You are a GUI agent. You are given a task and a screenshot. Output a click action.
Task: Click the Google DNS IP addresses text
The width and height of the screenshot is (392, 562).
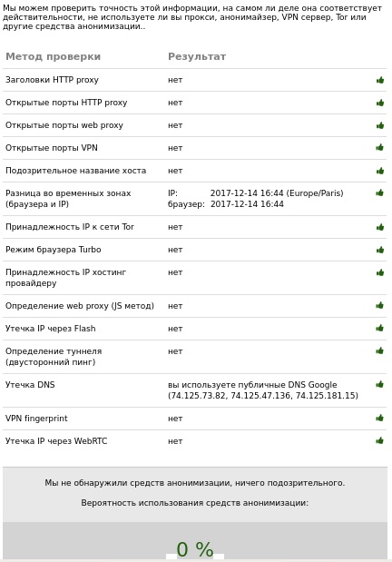pos(263,395)
